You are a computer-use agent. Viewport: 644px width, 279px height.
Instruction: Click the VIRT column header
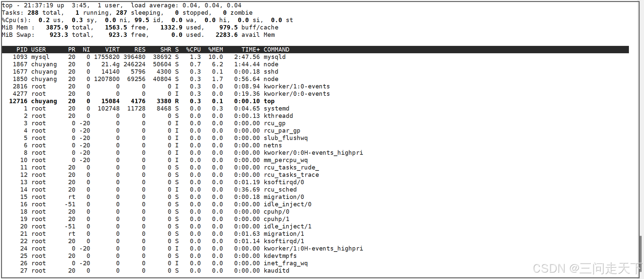pyautogui.click(x=112, y=50)
